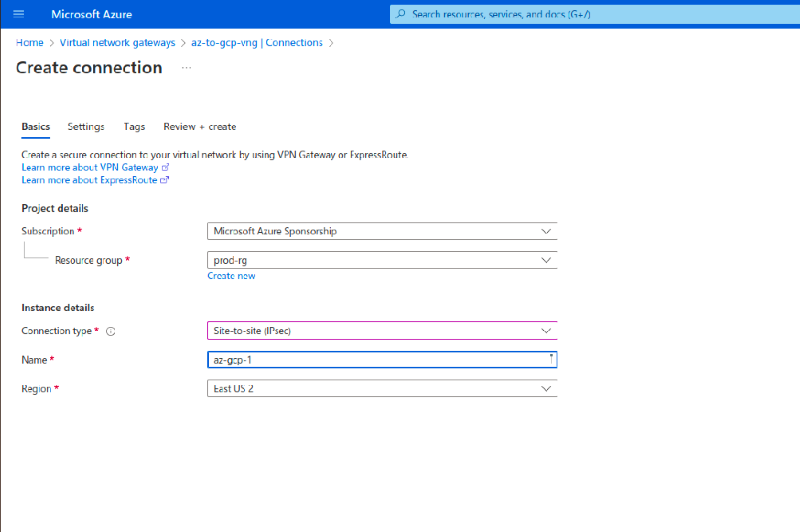Navigate to az-to-gcp-vng | Connections breadcrumb
The image size is (800, 532).
click(x=257, y=43)
